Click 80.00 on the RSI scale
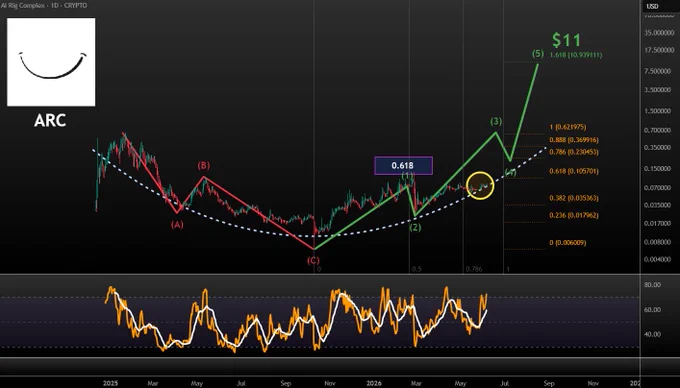This screenshot has width=680, height=388. [x=652, y=285]
